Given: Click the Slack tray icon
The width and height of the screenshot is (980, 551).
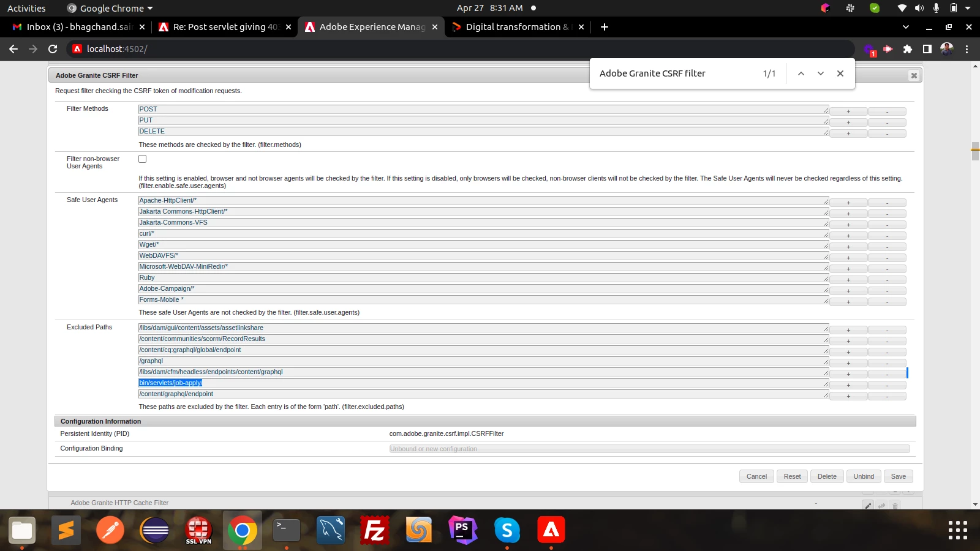Looking at the screenshot, I should (x=850, y=8).
